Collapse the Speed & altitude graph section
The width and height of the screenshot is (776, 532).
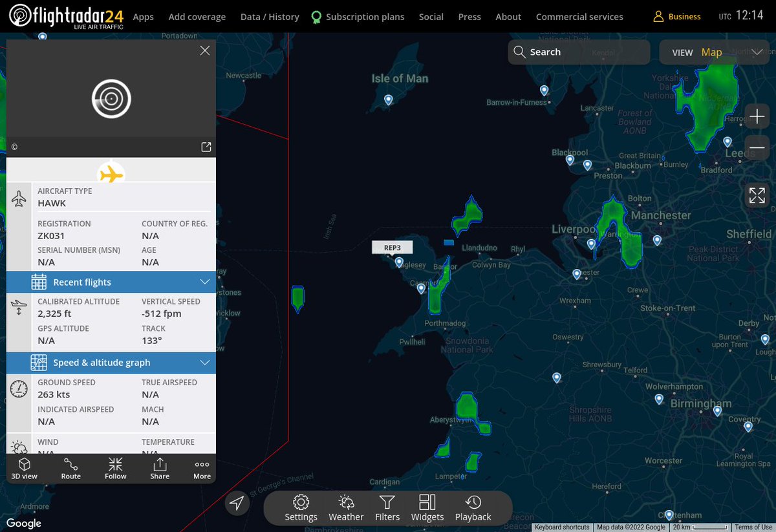pos(204,363)
